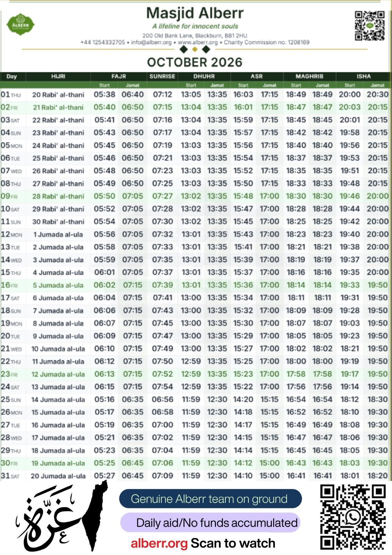This screenshot has height=555, width=392.
Task: Click the phone number +44 1254332705
Action: point(103,42)
